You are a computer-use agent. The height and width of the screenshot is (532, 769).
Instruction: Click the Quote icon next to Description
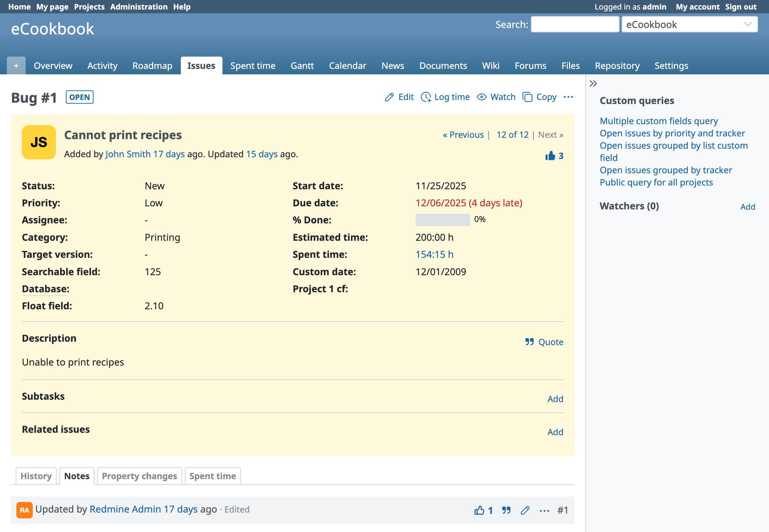(529, 342)
